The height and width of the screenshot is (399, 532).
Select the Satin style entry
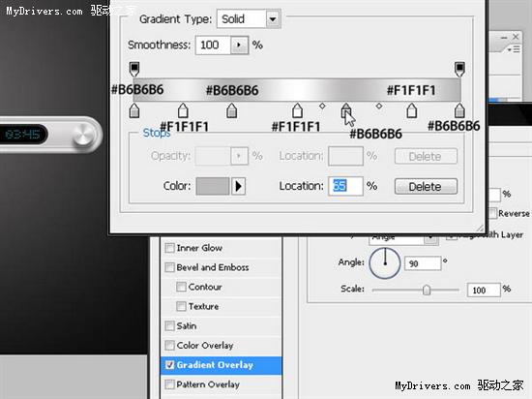point(187,326)
